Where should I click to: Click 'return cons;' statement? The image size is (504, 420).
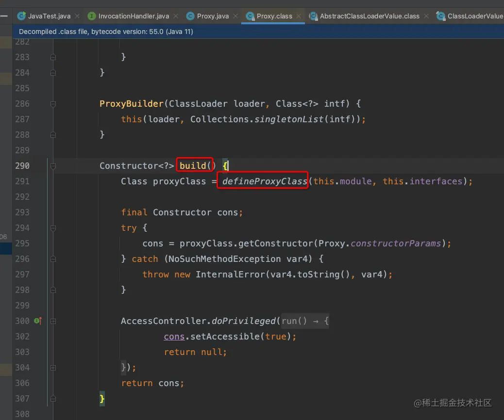click(x=152, y=383)
